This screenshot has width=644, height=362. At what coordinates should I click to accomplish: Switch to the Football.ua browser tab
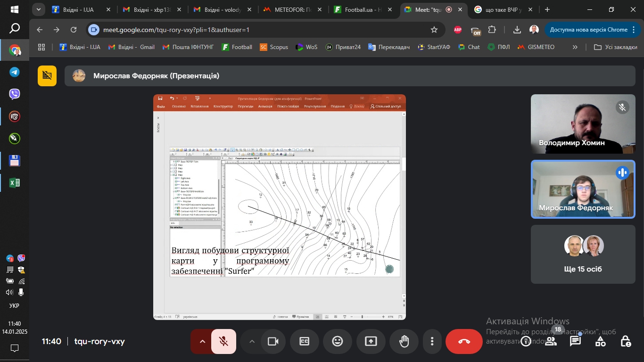click(x=362, y=9)
